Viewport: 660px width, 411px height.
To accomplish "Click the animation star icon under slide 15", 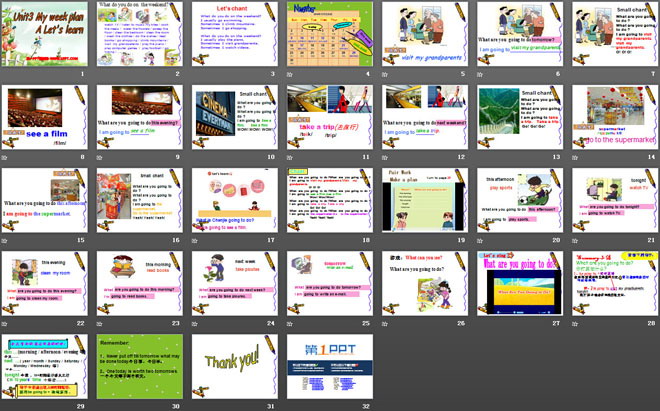I will pos(4,241).
